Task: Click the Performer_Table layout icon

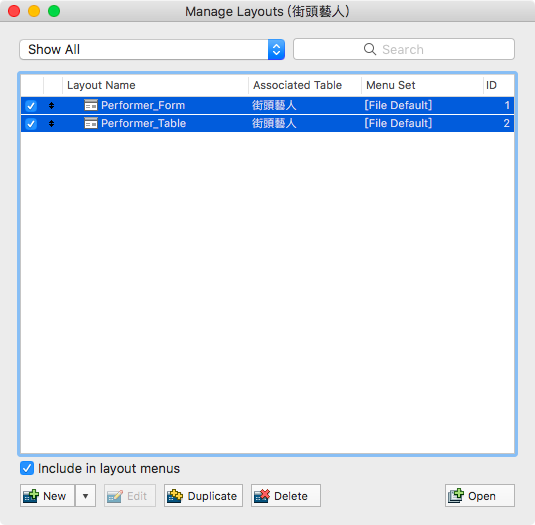Action: coord(91,123)
